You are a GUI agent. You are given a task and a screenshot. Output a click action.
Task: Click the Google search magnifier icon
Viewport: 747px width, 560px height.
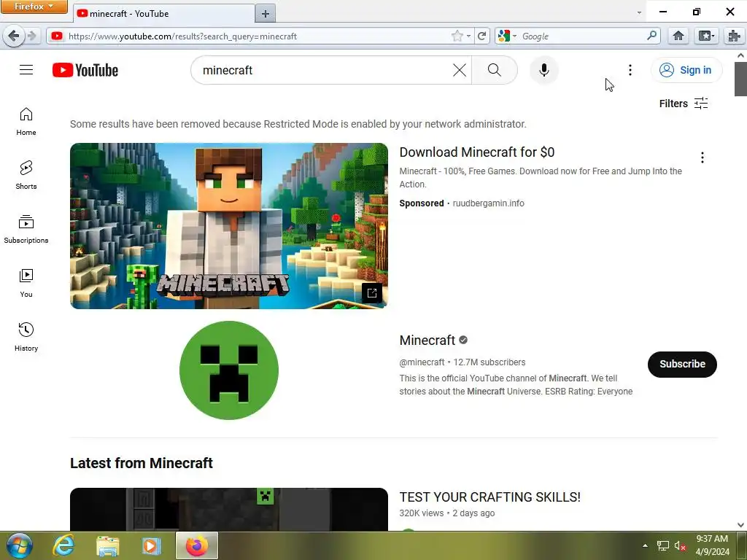[651, 35]
